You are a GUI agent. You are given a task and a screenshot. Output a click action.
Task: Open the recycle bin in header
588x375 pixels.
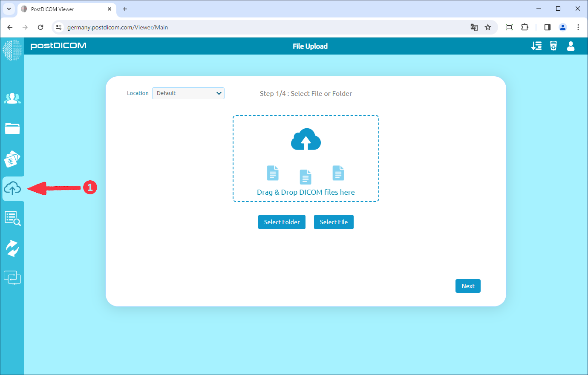coord(553,46)
